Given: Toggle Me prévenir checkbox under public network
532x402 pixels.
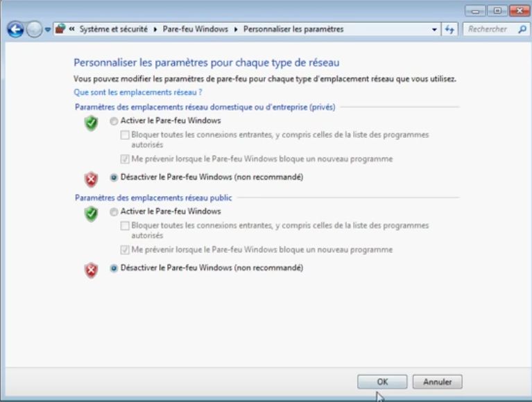Looking at the screenshot, I should pos(125,250).
